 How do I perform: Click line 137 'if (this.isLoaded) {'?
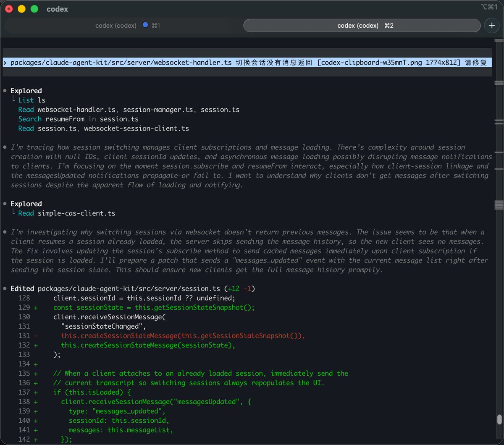tap(92, 392)
